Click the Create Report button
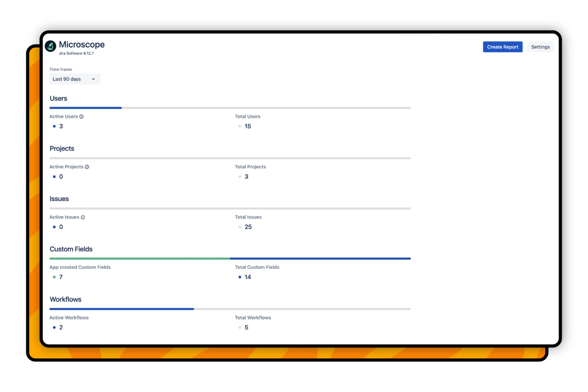This screenshot has width=588, height=392. 502,47
